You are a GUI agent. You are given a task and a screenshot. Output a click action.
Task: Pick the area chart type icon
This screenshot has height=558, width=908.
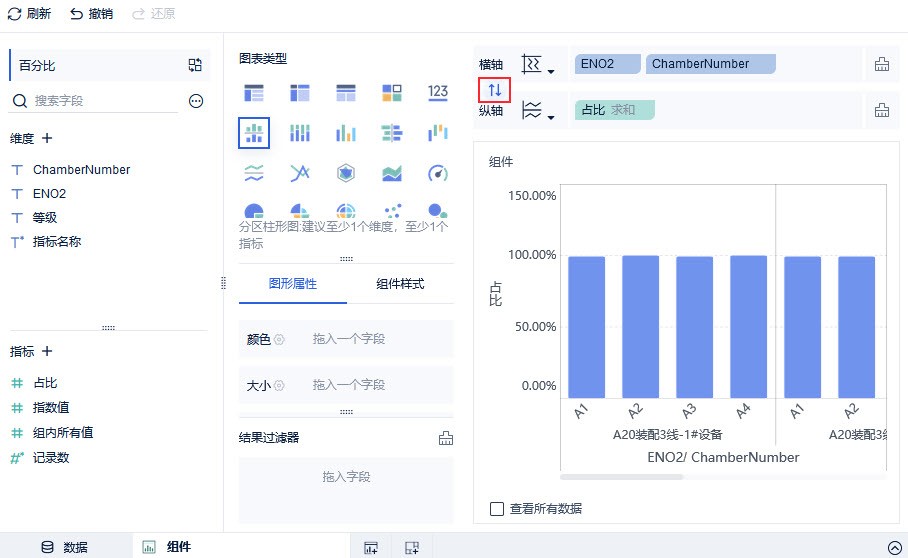(391, 173)
